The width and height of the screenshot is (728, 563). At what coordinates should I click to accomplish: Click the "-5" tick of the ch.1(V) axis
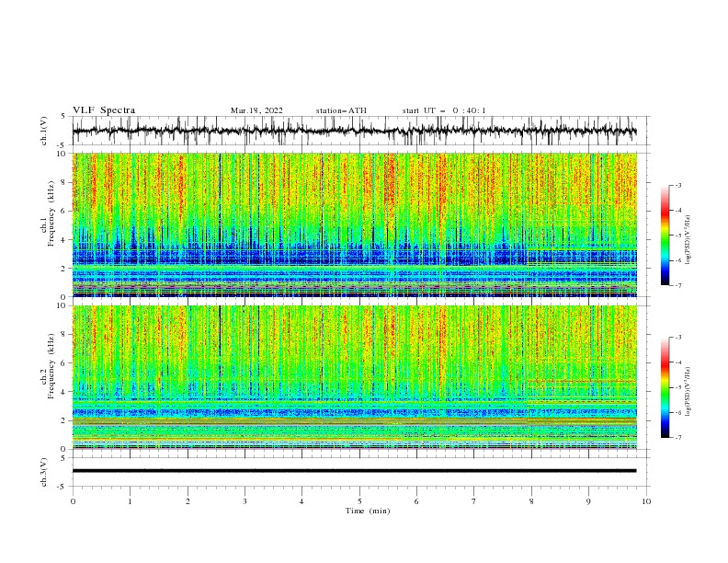click(x=62, y=145)
